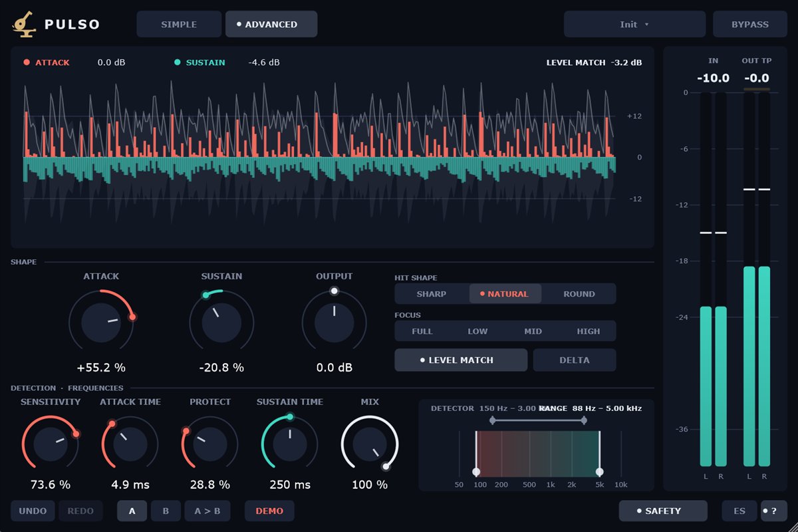Click the UNDO button
The width and height of the screenshot is (798, 532).
33,511
